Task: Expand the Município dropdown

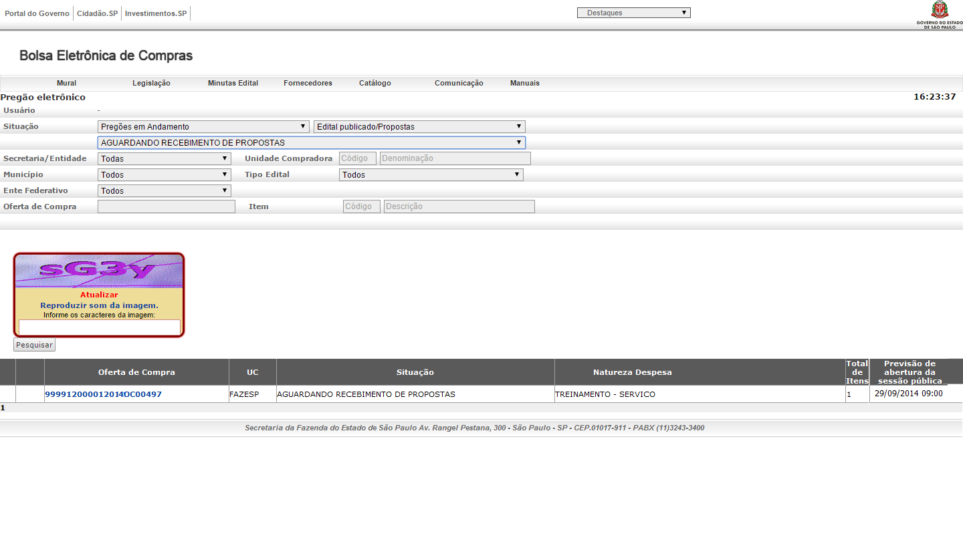Action: click(165, 174)
